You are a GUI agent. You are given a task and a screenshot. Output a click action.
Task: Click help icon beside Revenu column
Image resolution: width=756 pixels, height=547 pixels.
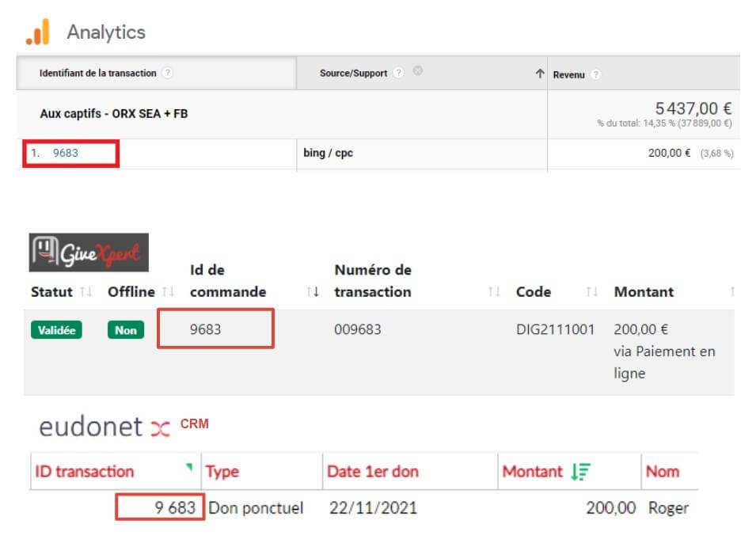coord(595,74)
